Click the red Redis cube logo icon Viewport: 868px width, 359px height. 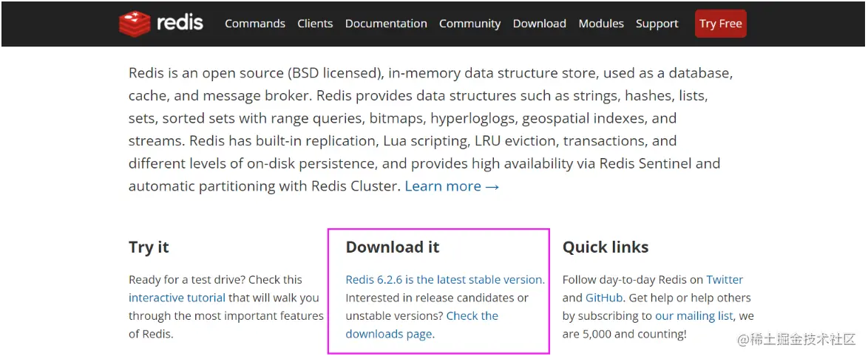(x=135, y=24)
